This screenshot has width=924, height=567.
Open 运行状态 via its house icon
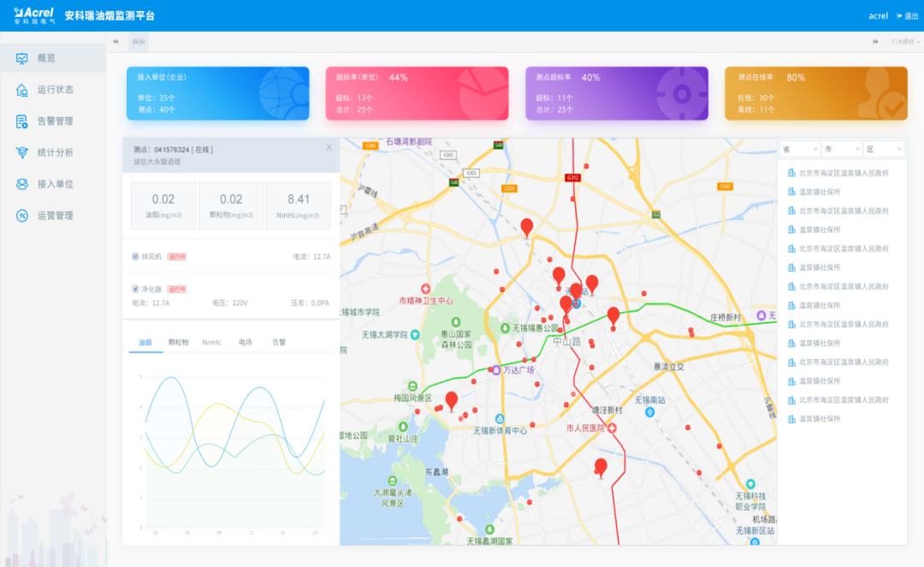(22, 90)
